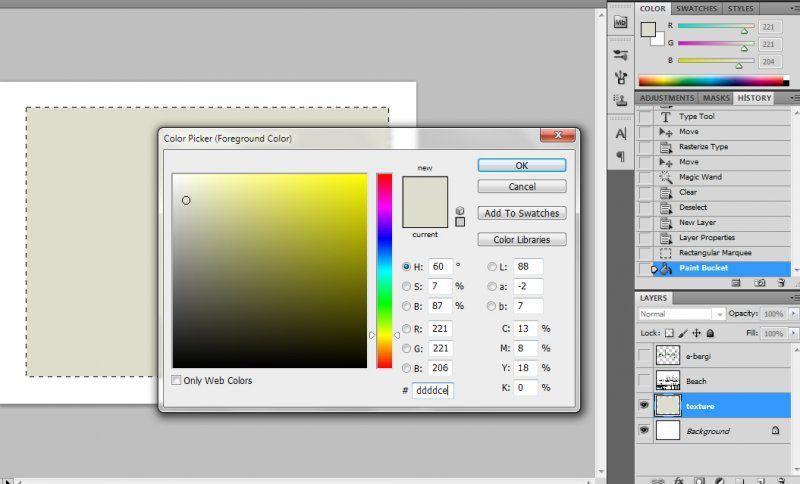Click the hex color input field
The height and width of the screenshot is (484, 800).
pyautogui.click(x=432, y=390)
